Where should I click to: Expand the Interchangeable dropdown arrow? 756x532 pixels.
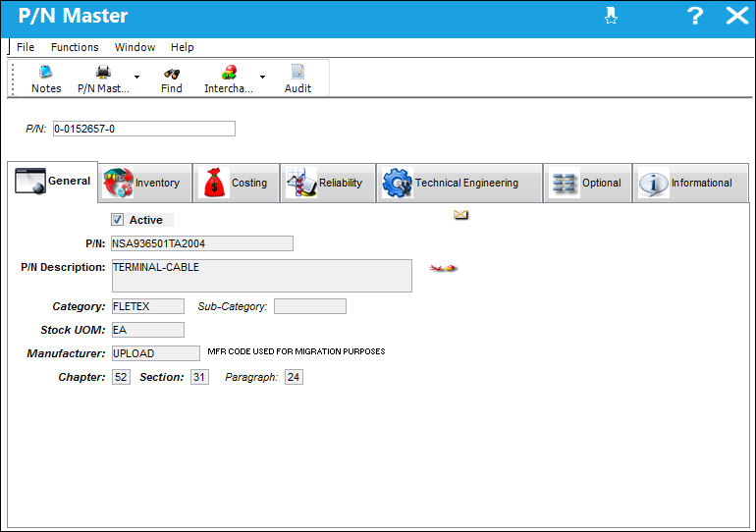[262, 78]
